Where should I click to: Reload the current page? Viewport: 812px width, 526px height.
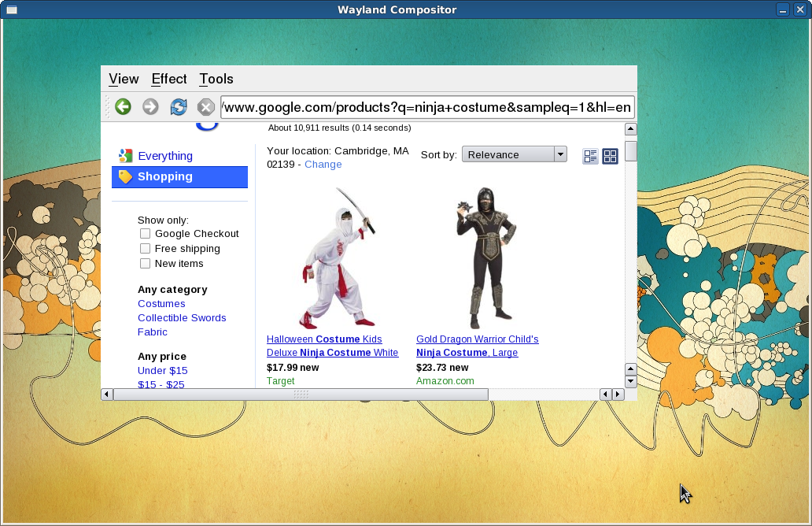pos(178,106)
